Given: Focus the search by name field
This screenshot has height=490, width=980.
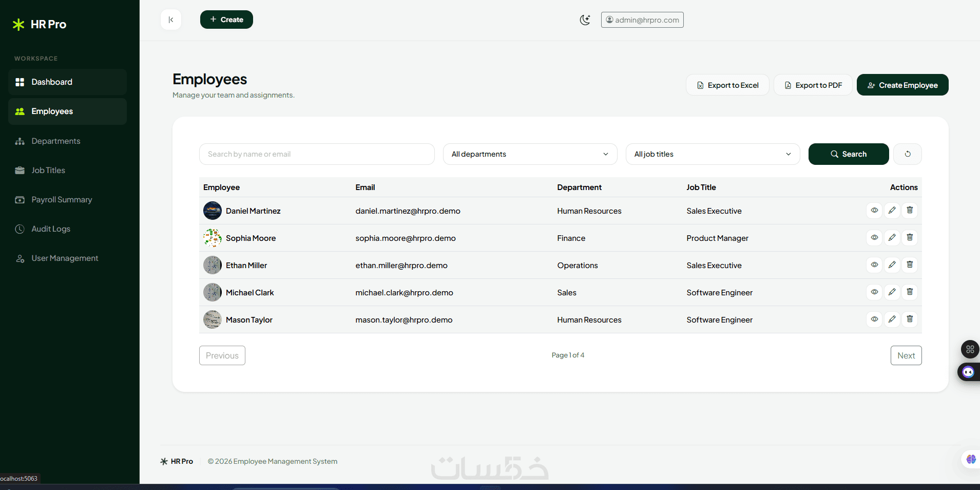Looking at the screenshot, I should click(317, 154).
